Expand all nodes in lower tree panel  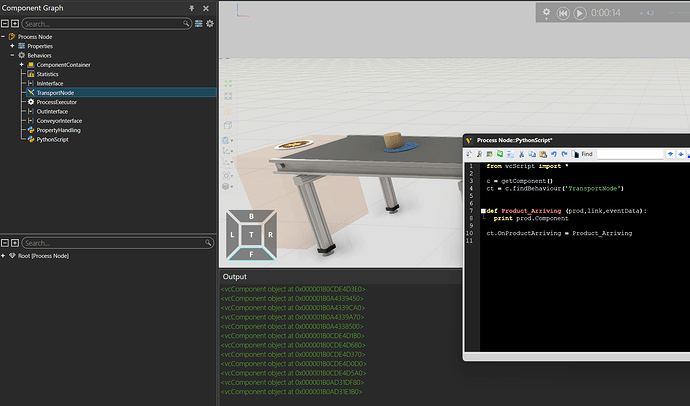point(15,243)
